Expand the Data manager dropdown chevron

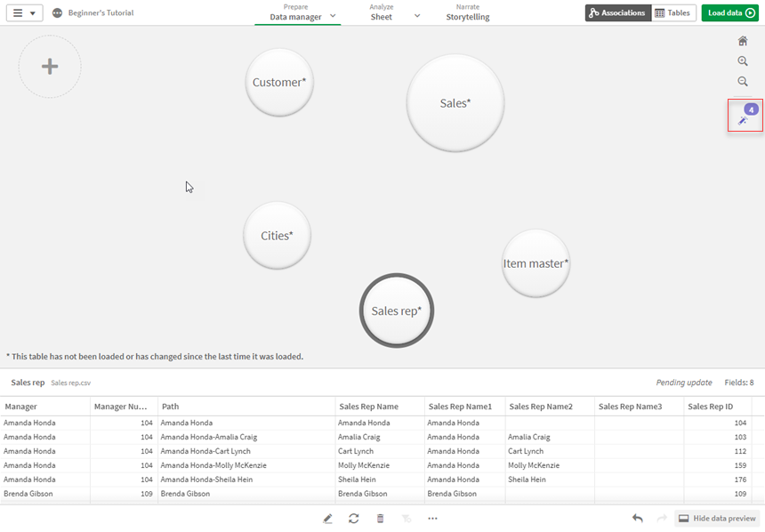333,16
